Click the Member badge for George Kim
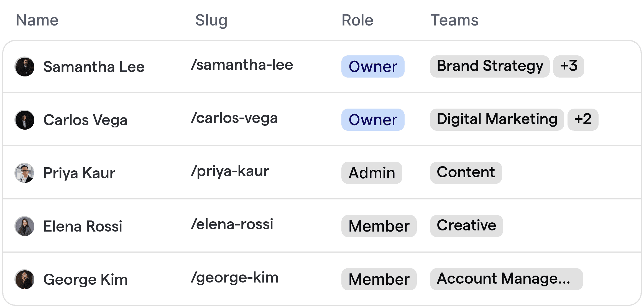This screenshot has height=308, width=644. tap(379, 279)
